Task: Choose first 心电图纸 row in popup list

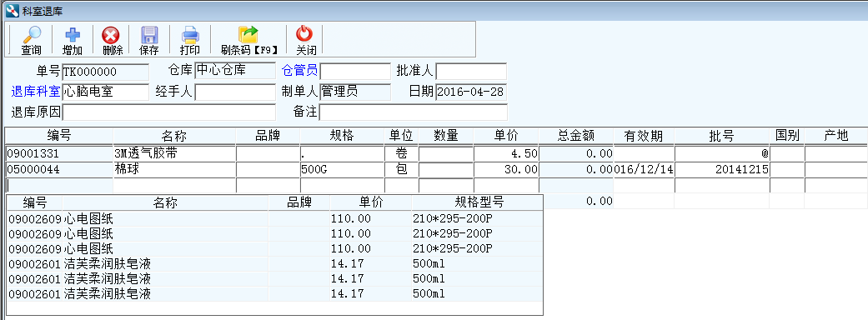Action: point(274,218)
